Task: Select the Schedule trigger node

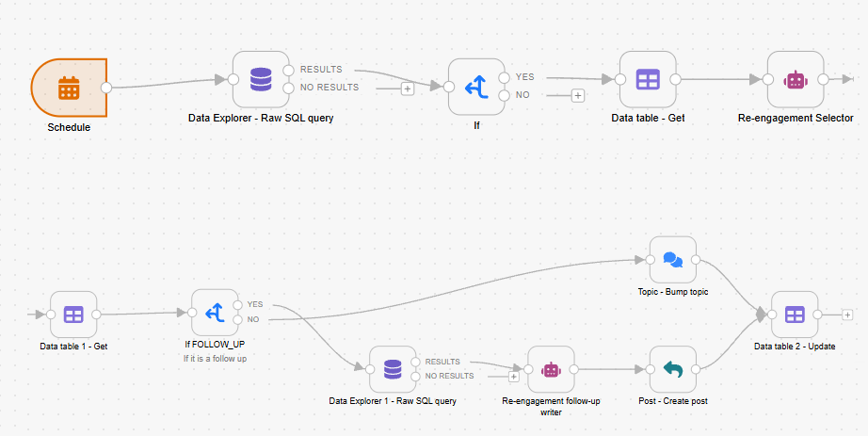Action: (69, 89)
